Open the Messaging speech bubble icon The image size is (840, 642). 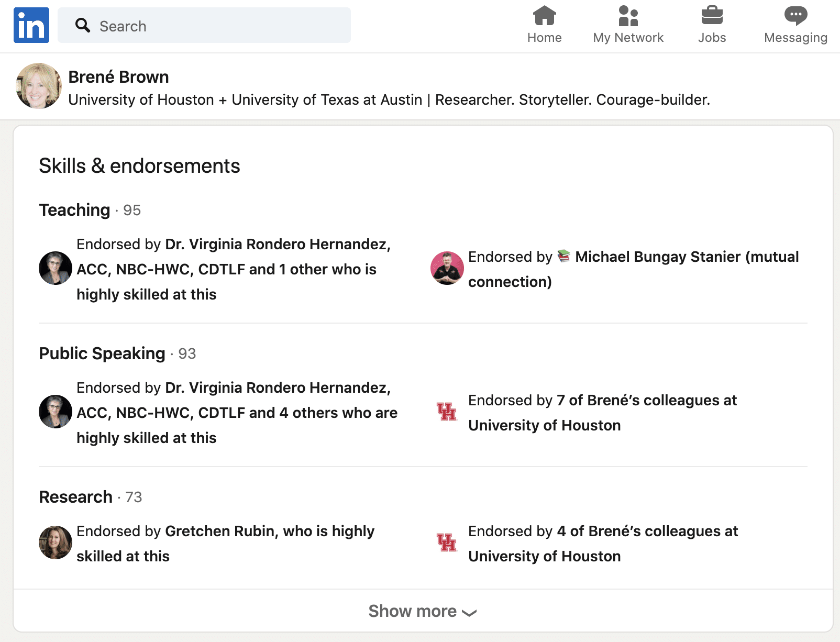[x=795, y=16]
